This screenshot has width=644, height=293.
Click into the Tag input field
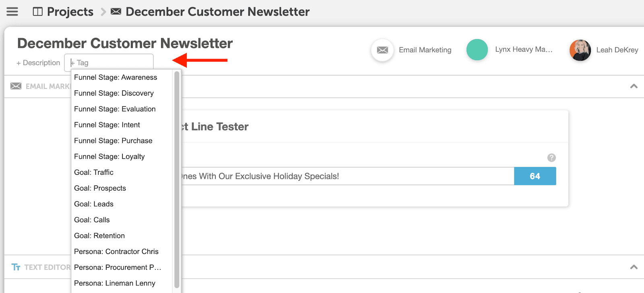pos(109,63)
